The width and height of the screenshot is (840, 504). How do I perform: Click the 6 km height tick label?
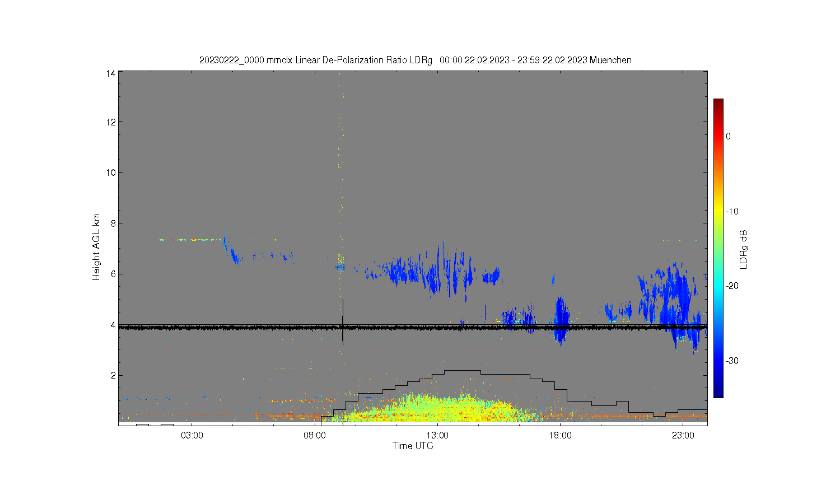pyautogui.click(x=113, y=274)
